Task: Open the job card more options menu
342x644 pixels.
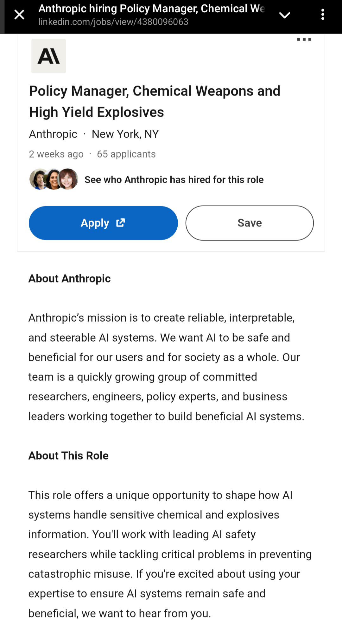Action: [x=304, y=40]
